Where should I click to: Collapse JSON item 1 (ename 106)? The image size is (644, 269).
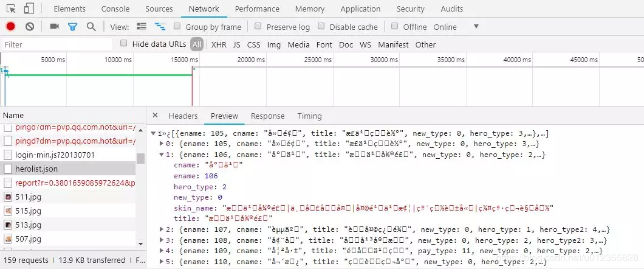(162, 155)
